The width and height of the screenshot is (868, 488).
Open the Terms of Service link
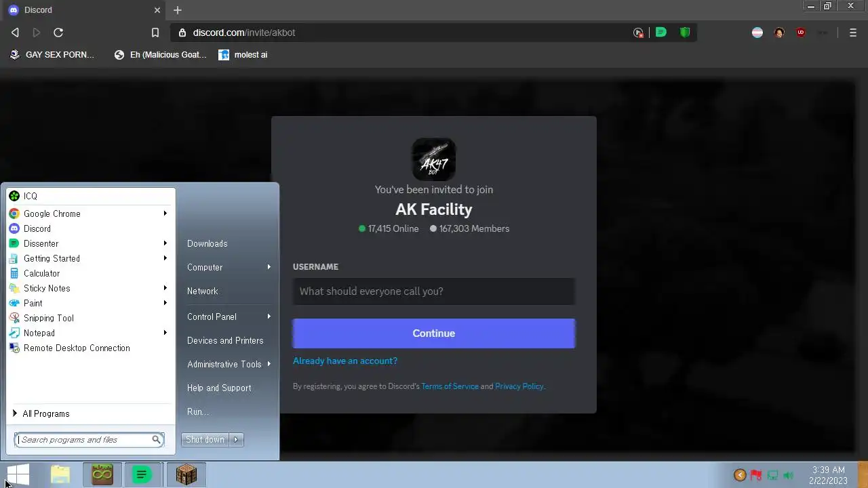[450, 386]
